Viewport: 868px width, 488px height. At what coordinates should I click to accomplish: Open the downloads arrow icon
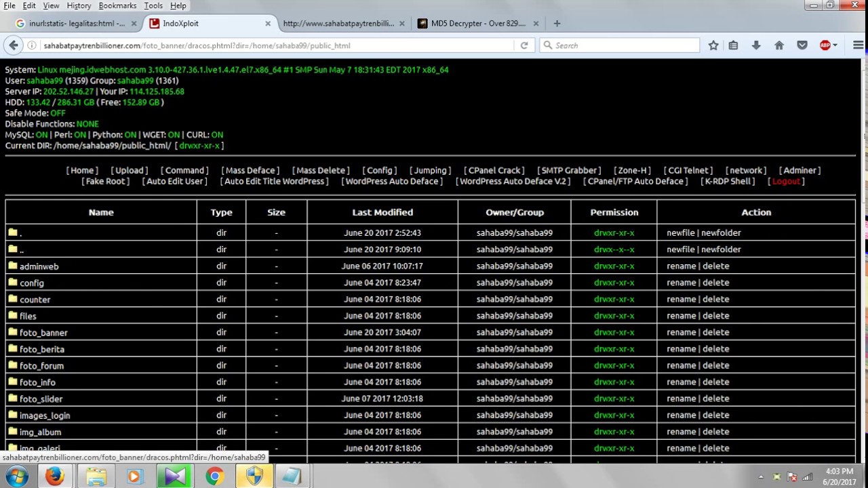point(756,45)
